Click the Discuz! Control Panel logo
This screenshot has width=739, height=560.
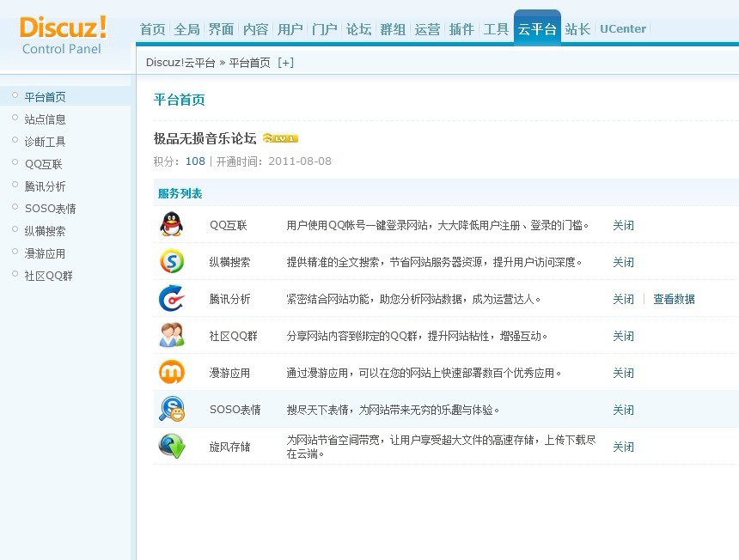click(x=63, y=36)
